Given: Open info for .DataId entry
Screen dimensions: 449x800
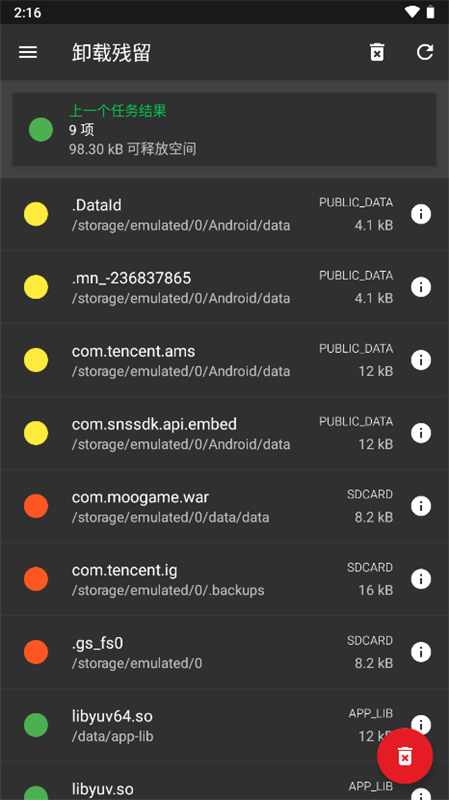Looking at the screenshot, I should tap(421, 214).
